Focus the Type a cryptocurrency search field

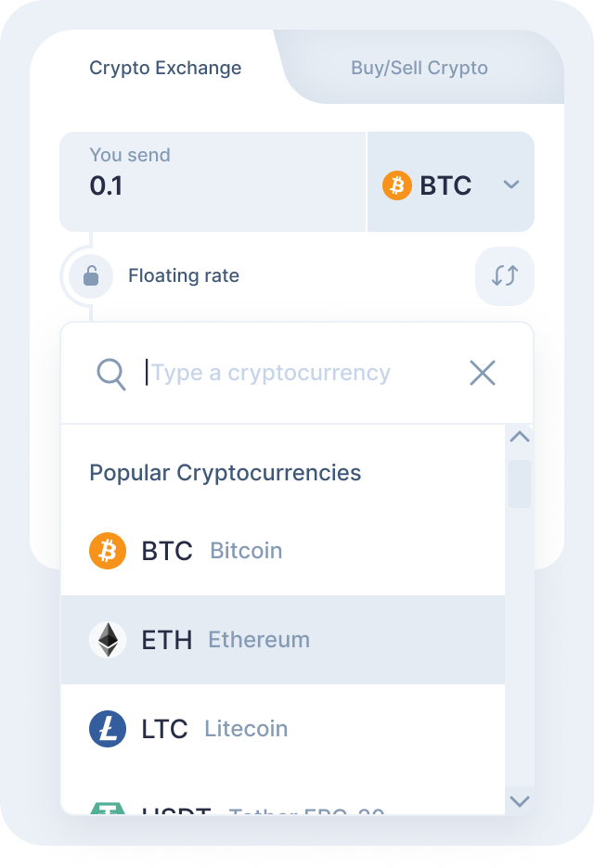[297, 373]
